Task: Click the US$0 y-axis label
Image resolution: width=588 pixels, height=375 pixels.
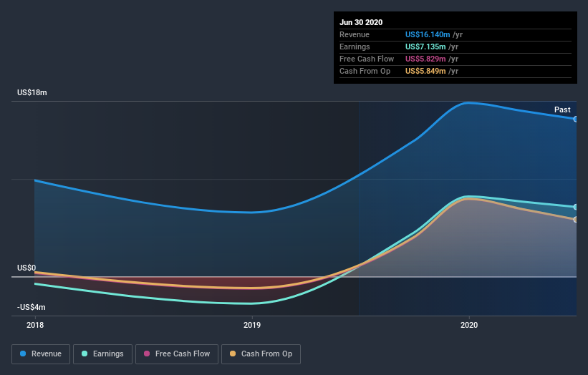Action: 26,268
